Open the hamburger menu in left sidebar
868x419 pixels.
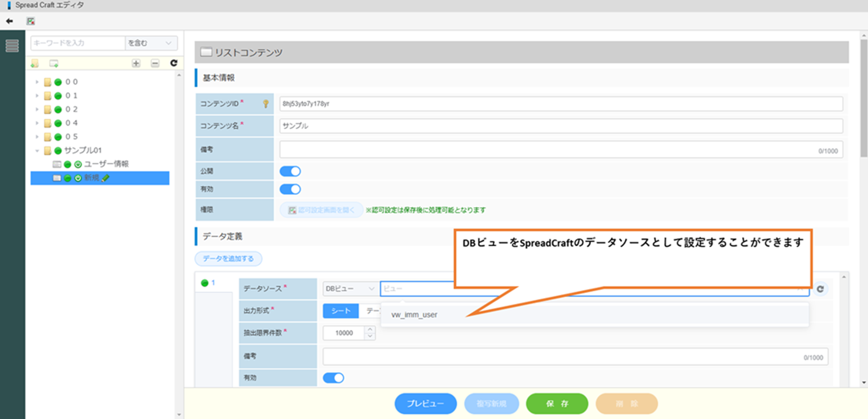[x=12, y=46]
